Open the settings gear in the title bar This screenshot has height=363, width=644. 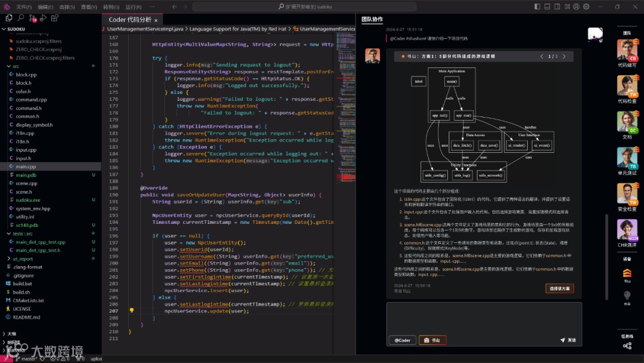point(586,7)
